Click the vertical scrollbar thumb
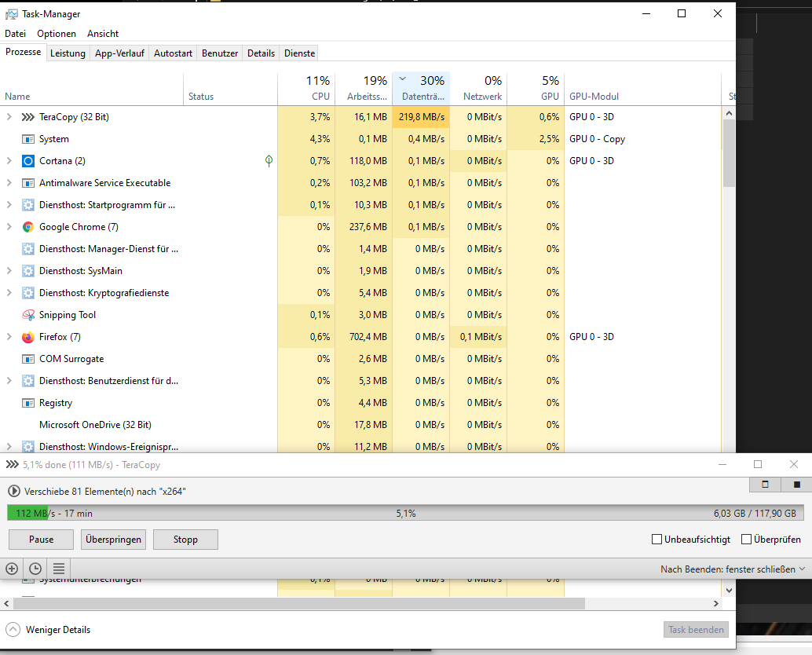Image resolution: width=812 pixels, height=655 pixels. (x=729, y=153)
